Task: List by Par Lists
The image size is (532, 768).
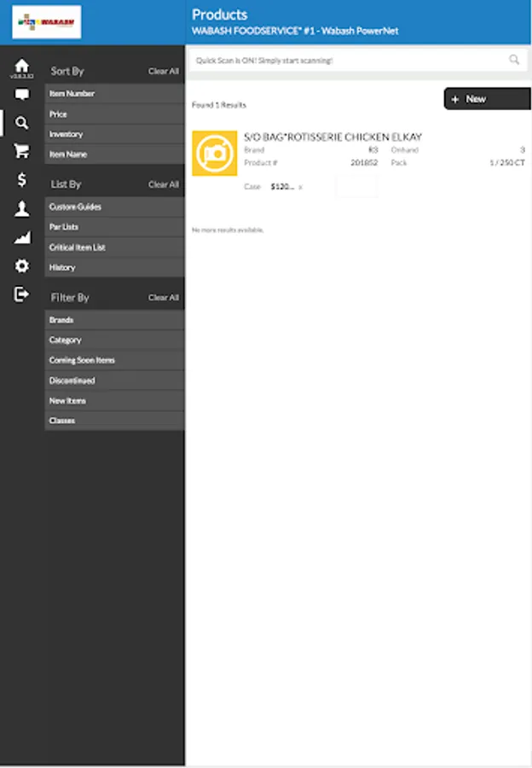Action: [114, 227]
